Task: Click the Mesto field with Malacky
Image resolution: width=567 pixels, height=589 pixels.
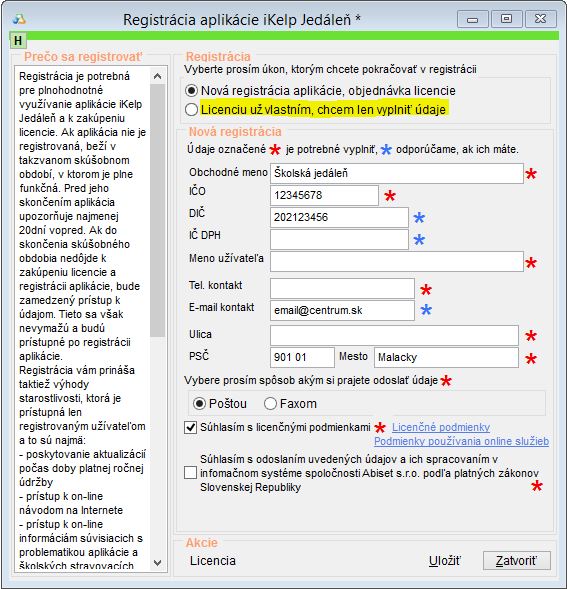Action: (446, 358)
